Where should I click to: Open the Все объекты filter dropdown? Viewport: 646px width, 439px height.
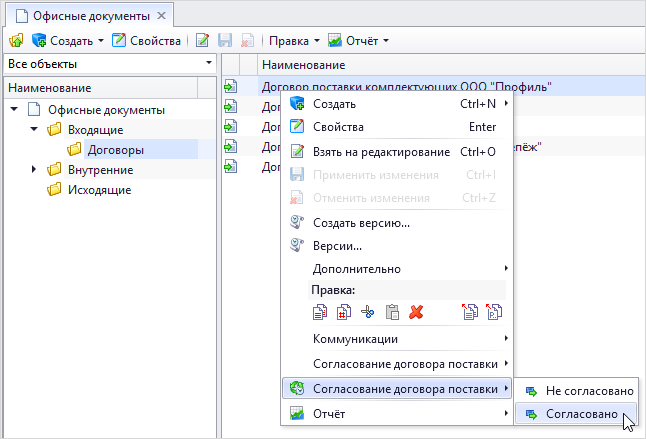[109, 64]
